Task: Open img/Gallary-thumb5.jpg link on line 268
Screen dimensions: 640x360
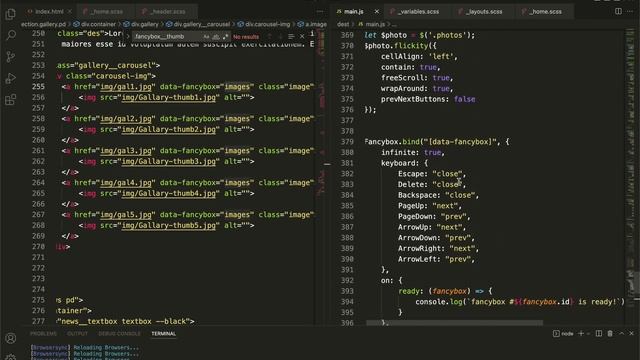Action: (169, 225)
